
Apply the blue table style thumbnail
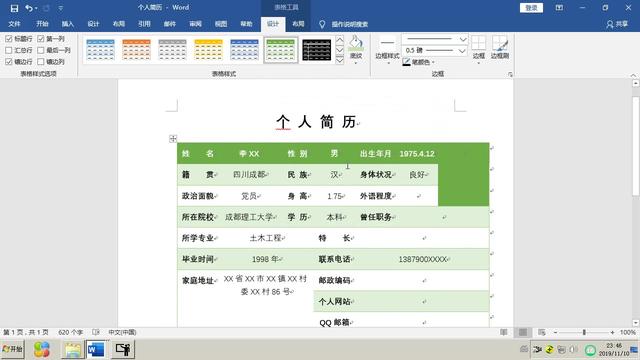click(x=100, y=50)
